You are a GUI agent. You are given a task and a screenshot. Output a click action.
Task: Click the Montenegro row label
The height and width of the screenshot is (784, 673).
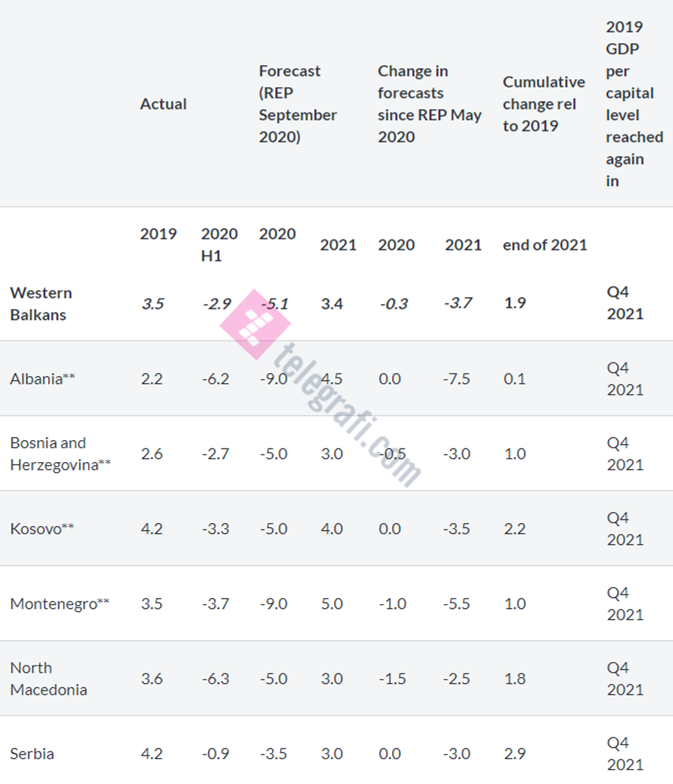60,603
